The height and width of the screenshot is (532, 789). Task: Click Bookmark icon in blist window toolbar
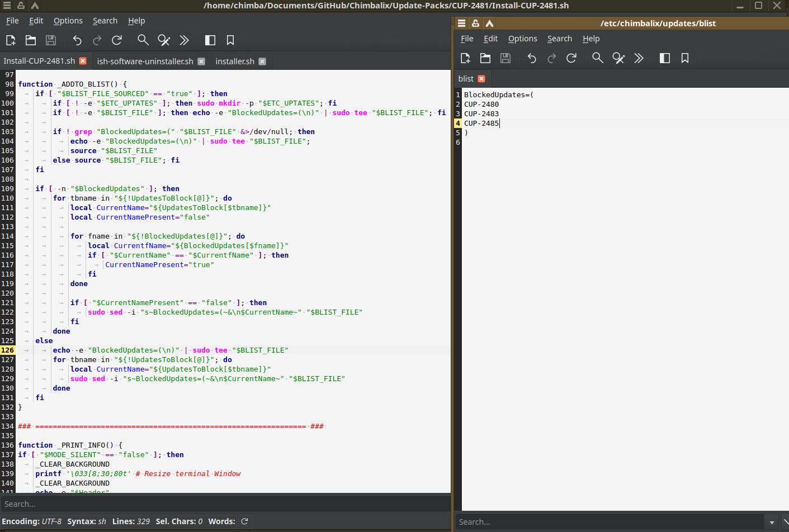click(x=685, y=58)
